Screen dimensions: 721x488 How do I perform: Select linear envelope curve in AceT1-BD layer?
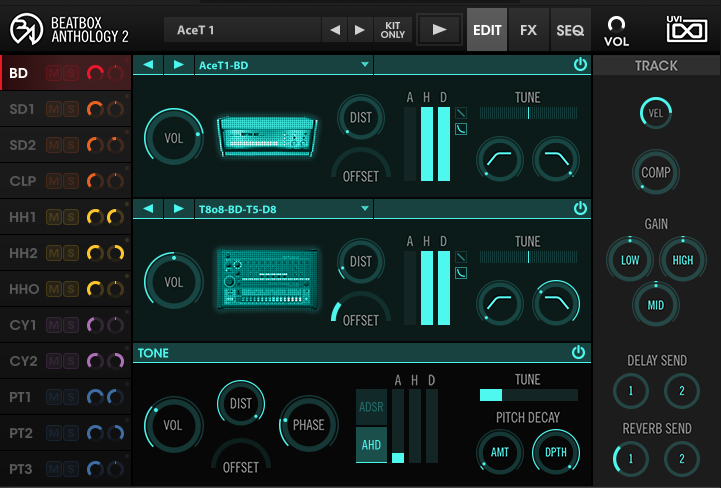click(461, 113)
